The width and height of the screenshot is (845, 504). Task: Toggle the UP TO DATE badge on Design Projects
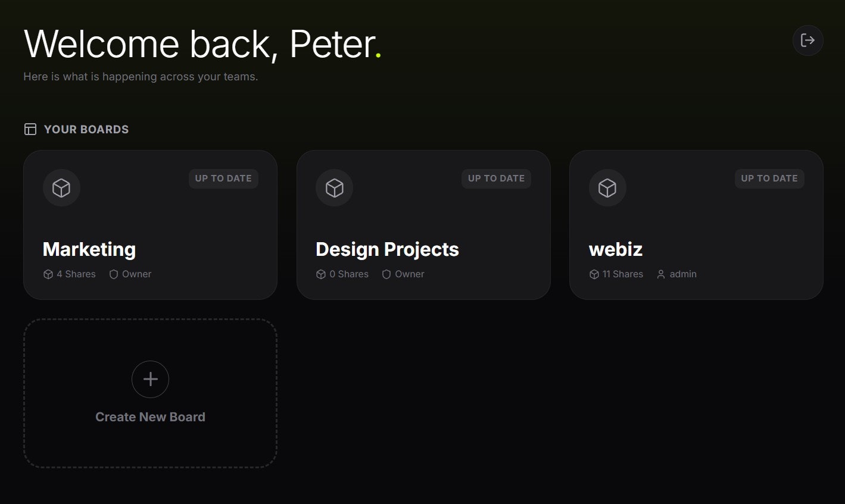(x=496, y=178)
